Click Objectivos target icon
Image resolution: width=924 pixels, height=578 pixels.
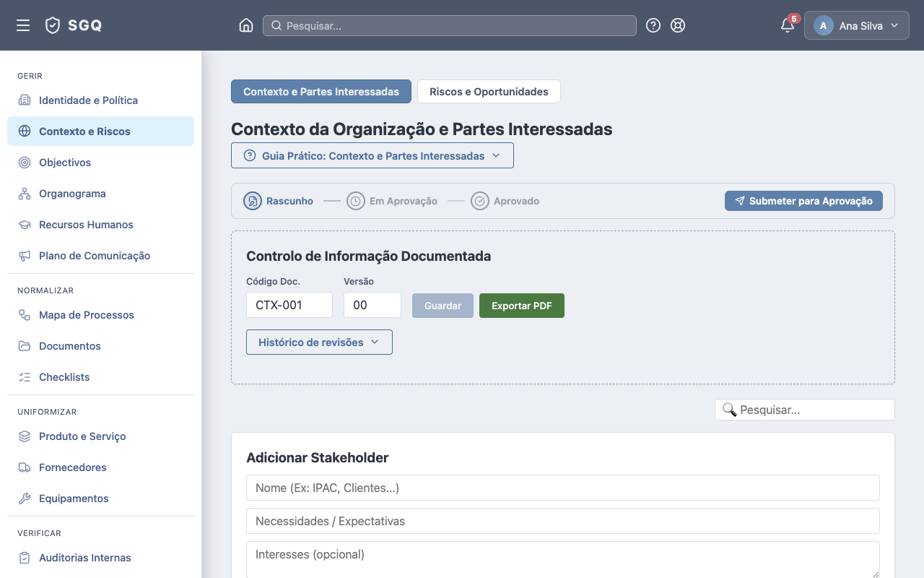pyautogui.click(x=25, y=162)
